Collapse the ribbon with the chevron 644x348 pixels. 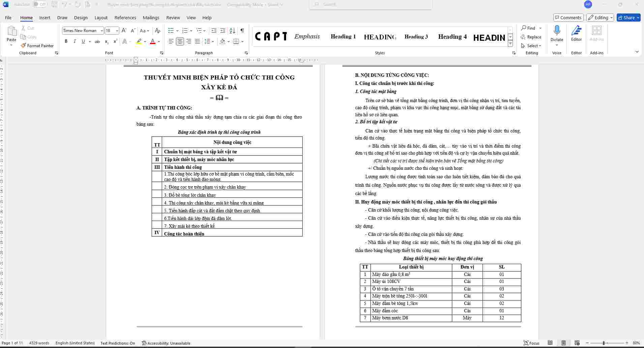[637, 52]
